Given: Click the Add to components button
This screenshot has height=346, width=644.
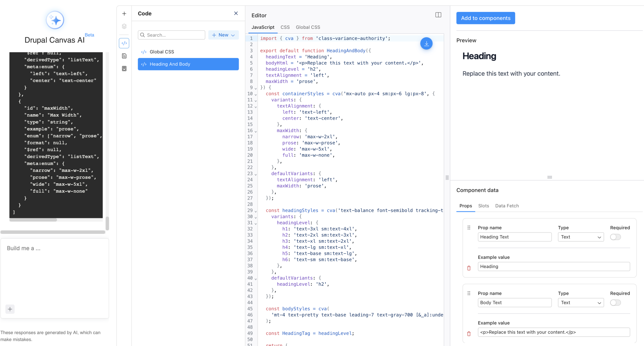Looking at the screenshot, I should pos(485,18).
